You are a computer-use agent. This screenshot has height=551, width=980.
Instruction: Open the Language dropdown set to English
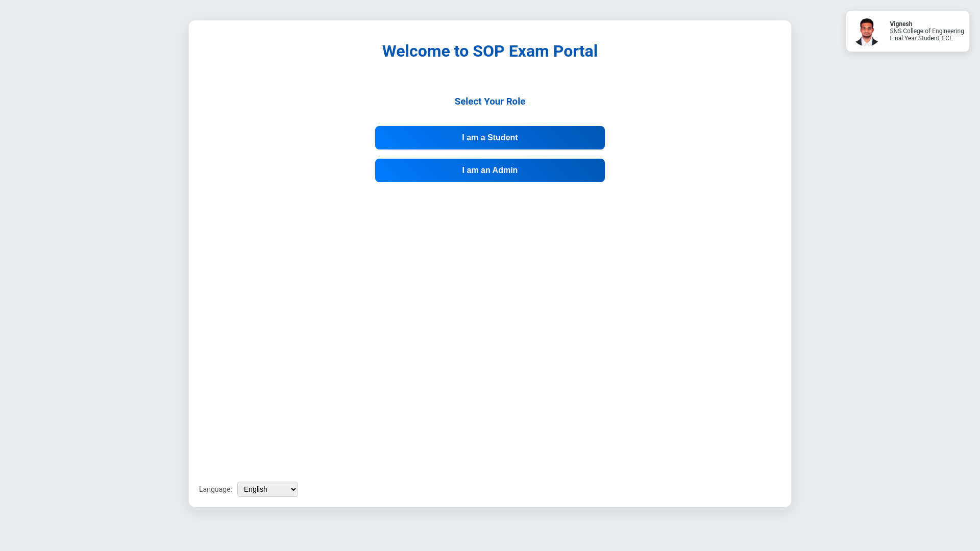coord(267,489)
